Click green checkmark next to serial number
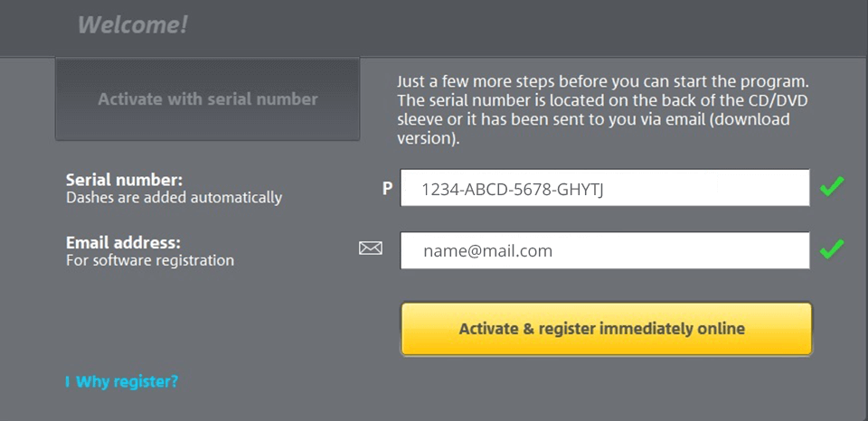868x421 pixels. click(831, 187)
